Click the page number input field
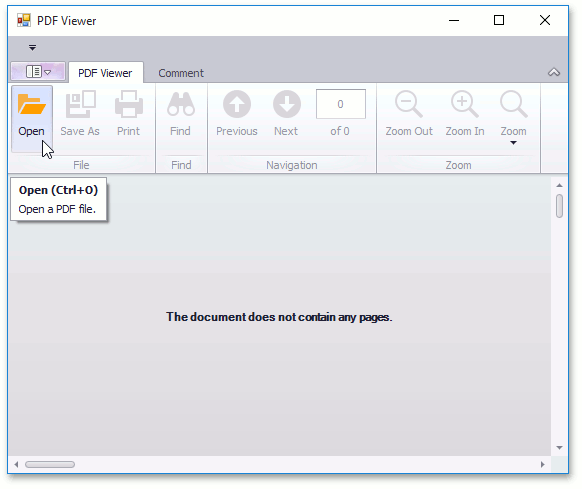 pyautogui.click(x=341, y=104)
